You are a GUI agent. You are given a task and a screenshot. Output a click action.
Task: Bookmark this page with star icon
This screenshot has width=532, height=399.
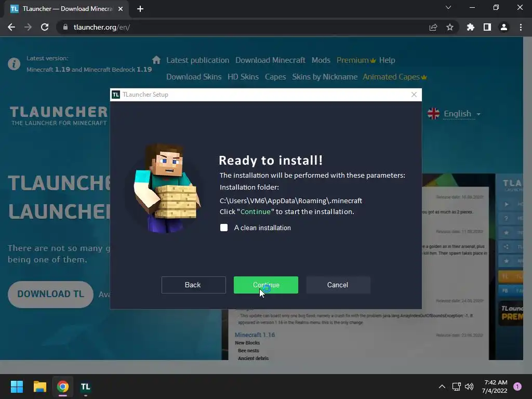click(450, 27)
